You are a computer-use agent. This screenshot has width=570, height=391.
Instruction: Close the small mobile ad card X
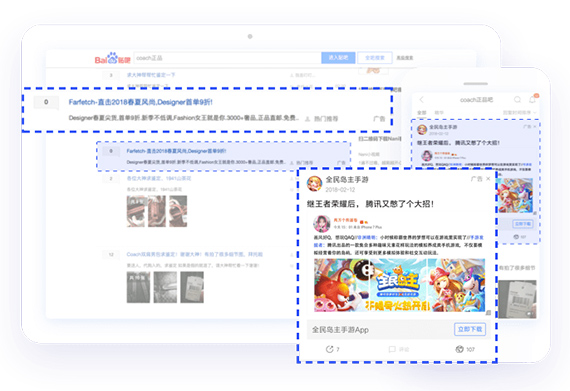click(534, 126)
